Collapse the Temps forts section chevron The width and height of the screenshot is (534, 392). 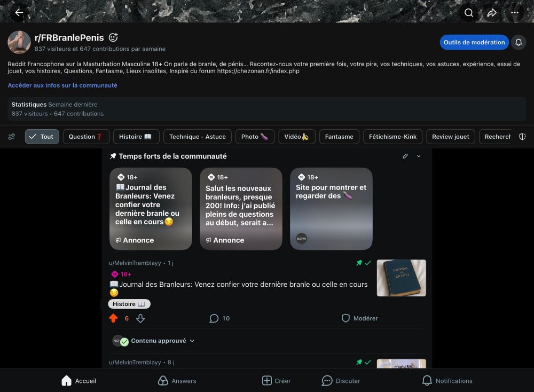point(419,156)
